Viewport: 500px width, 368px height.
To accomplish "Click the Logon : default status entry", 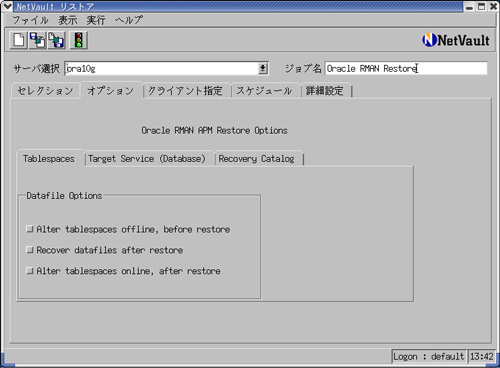I will [429, 356].
